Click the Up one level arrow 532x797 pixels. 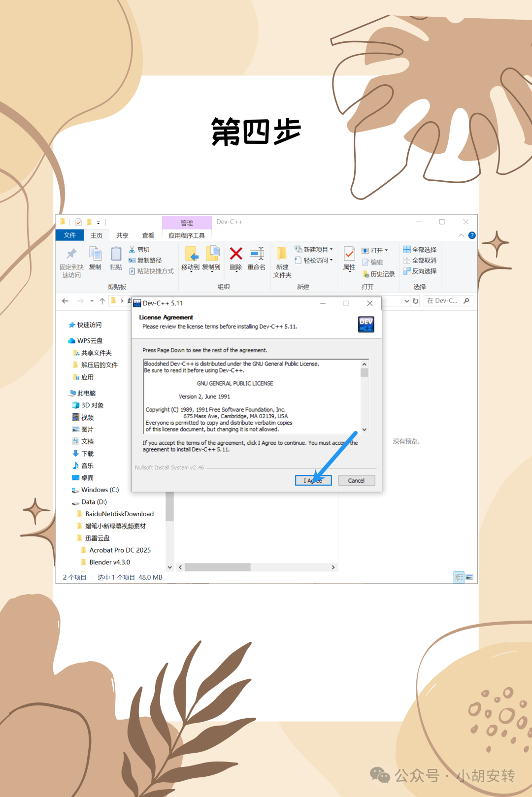point(102,300)
